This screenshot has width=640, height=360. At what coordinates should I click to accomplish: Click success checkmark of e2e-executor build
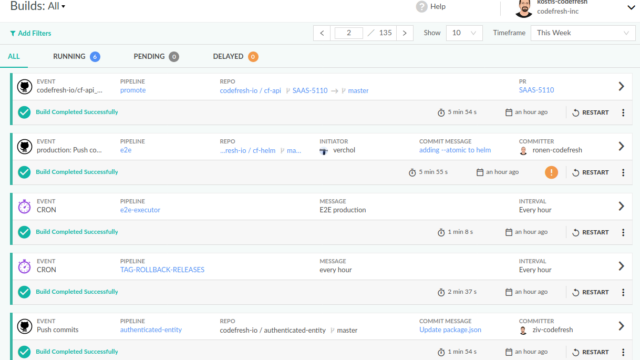point(24,232)
